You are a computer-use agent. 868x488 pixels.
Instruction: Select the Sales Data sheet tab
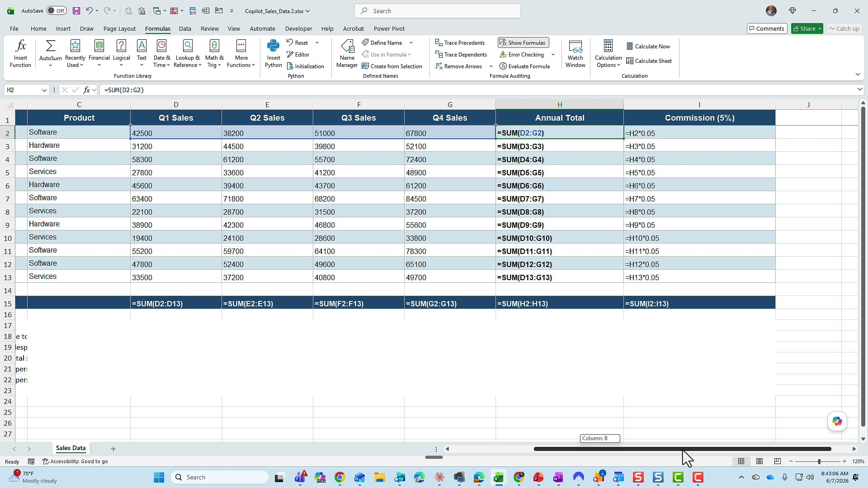[x=71, y=448]
